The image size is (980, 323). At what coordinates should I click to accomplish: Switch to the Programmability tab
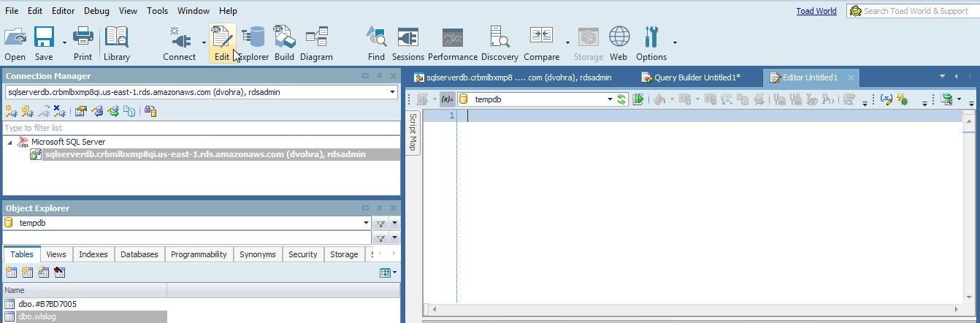coord(199,254)
